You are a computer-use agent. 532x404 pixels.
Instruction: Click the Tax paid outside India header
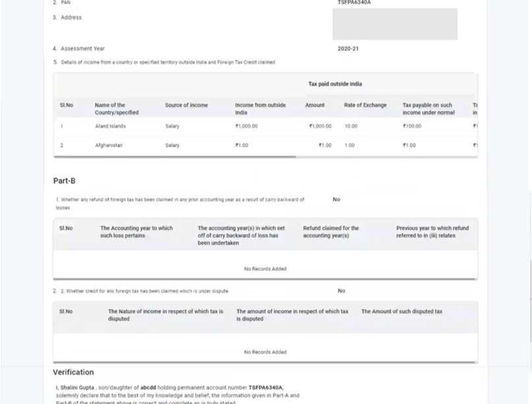tap(335, 84)
